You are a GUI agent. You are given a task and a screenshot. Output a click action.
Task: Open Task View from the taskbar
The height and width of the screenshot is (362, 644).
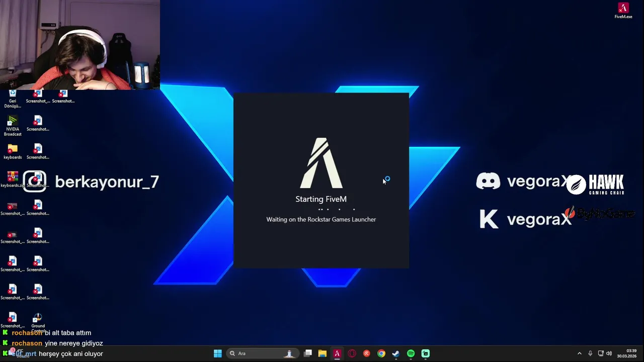click(308, 353)
